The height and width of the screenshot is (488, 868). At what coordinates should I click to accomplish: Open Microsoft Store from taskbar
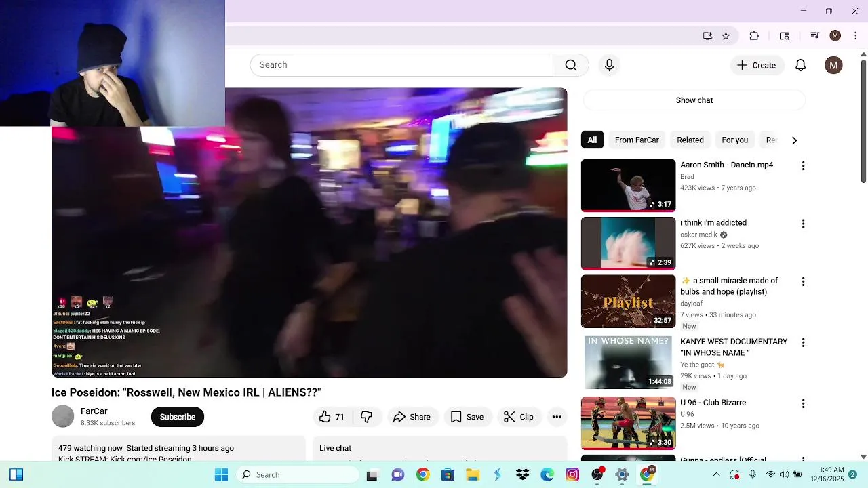pyautogui.click(x=448, y=474)
